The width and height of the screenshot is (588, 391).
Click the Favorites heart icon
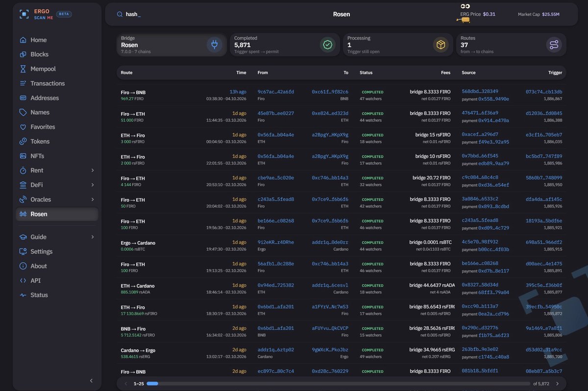[x=23, y=127]
